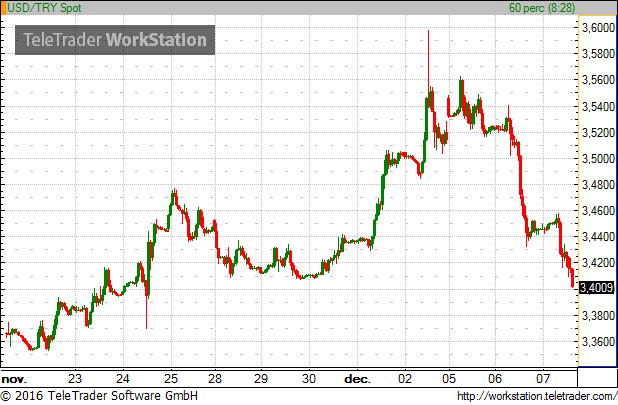
Task: Click the 3,4600 price axis label
Action: [598, 211]
